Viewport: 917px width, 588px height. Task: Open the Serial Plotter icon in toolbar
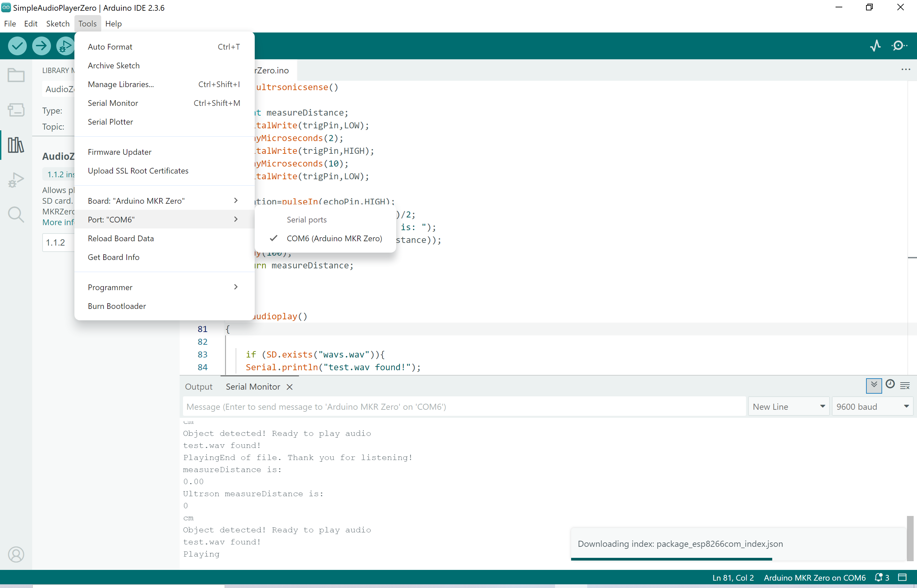point(875,46)
